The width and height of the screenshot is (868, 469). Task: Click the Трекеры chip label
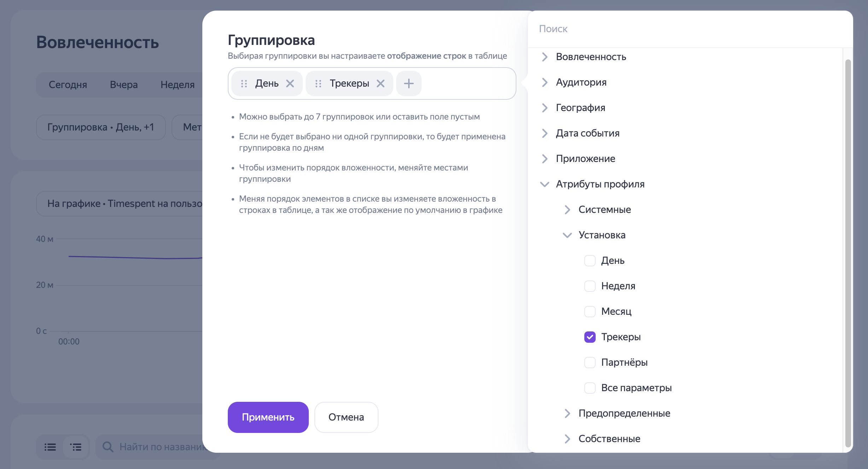point(349,83)
